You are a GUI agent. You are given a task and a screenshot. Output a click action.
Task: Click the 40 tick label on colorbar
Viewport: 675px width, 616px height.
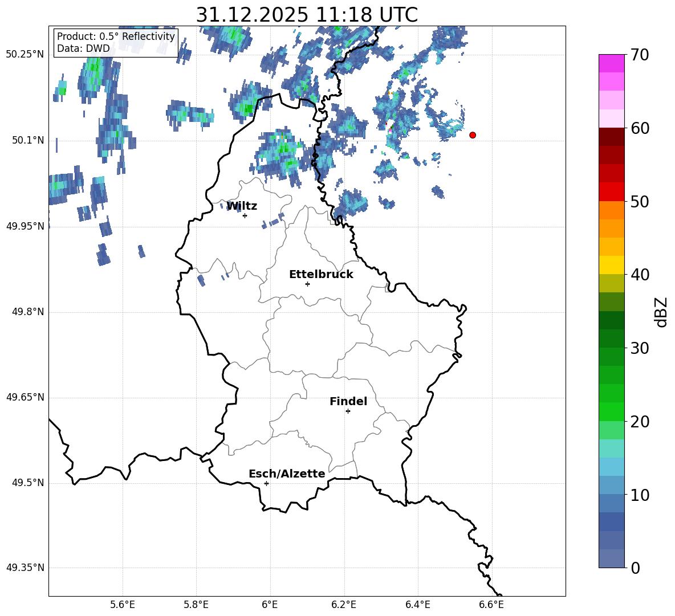tap(640, 275)
